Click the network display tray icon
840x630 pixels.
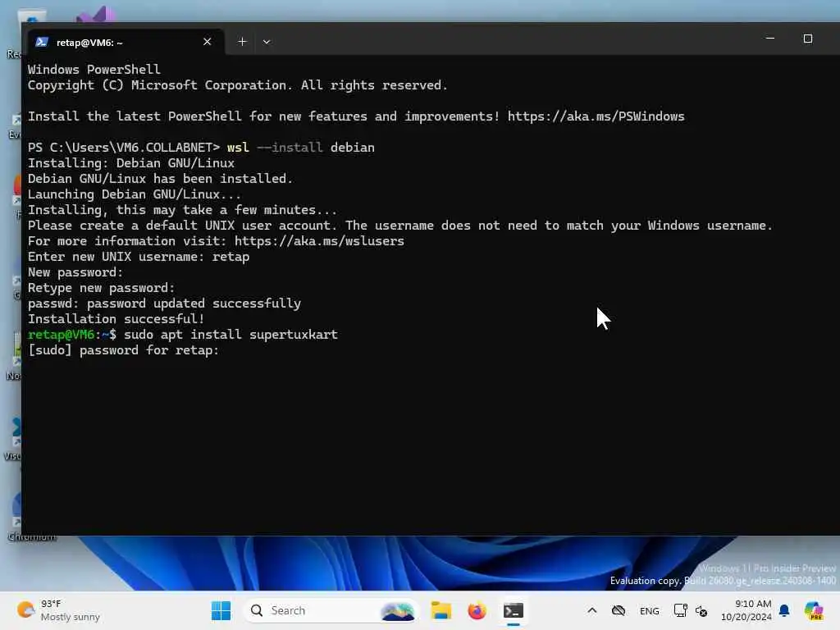coord(680,610)
